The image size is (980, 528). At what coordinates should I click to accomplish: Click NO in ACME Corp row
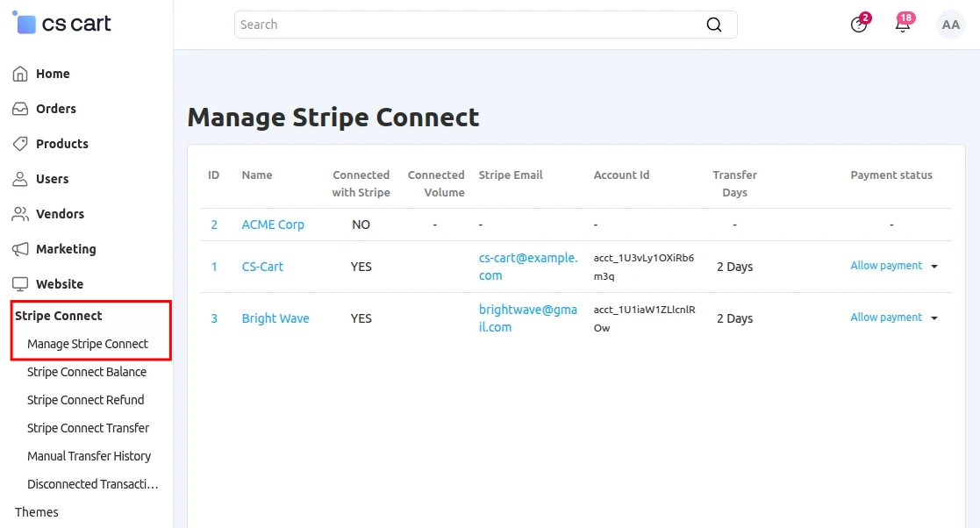coord(361,225)
